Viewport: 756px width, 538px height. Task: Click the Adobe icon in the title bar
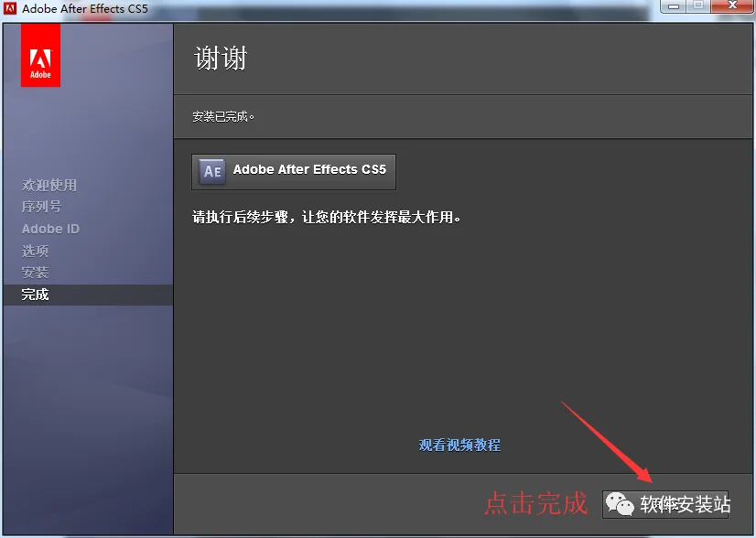(x=10, y=8)
